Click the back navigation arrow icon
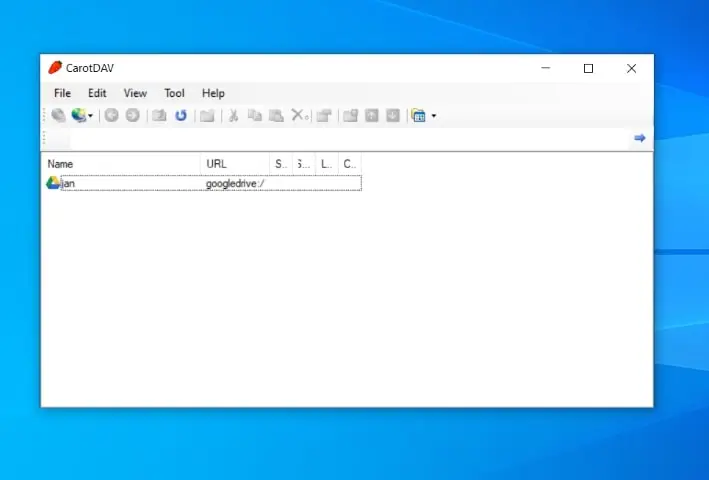 (111, 116)
